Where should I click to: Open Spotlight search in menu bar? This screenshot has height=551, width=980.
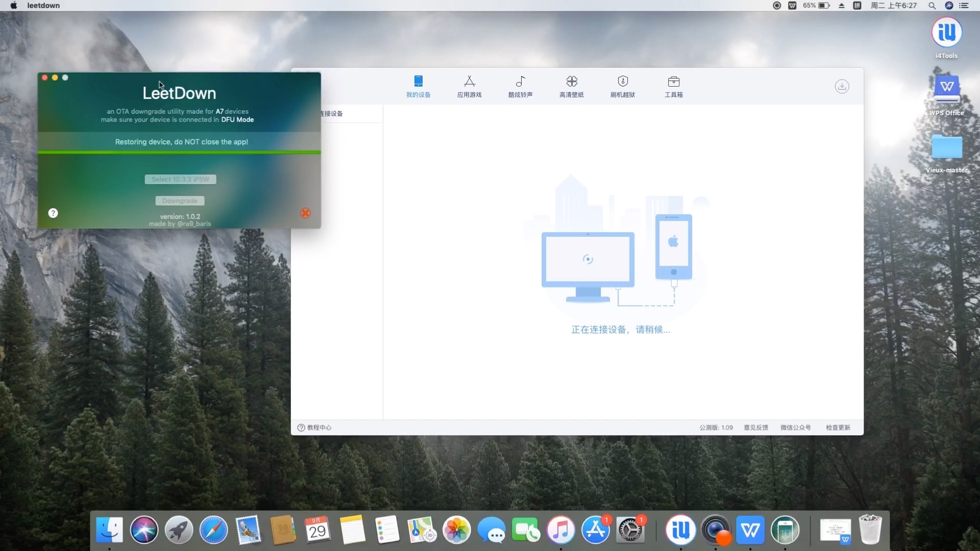932,6
